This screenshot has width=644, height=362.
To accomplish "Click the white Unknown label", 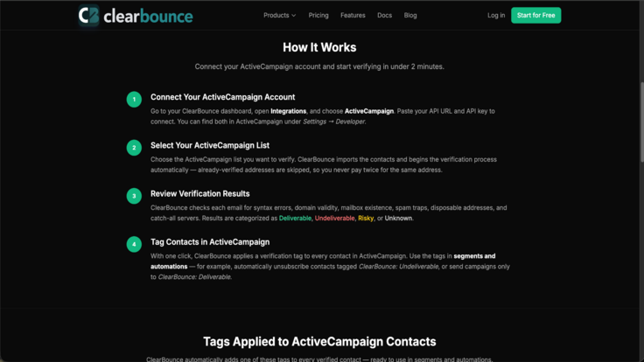I will [x=398, y=219].
